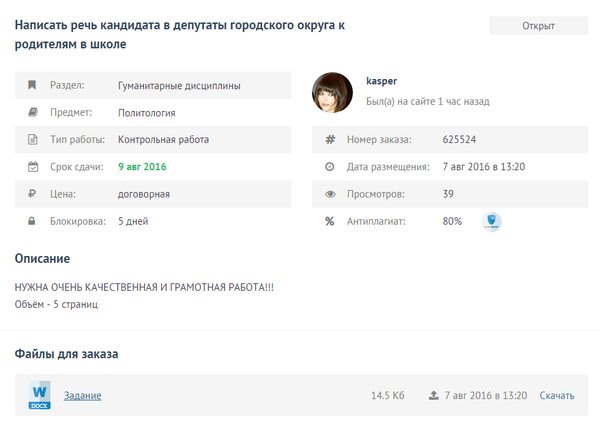
Task: Click the upload icon next to file date
Action: [x=433, y=396]
